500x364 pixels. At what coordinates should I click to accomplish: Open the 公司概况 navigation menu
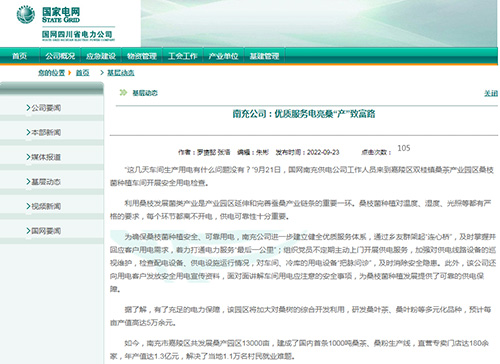(x=60, y=56)
